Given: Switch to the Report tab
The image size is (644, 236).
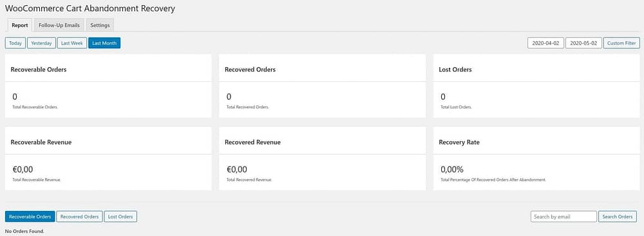Looking at the screenshot, I should pos(20,25).
